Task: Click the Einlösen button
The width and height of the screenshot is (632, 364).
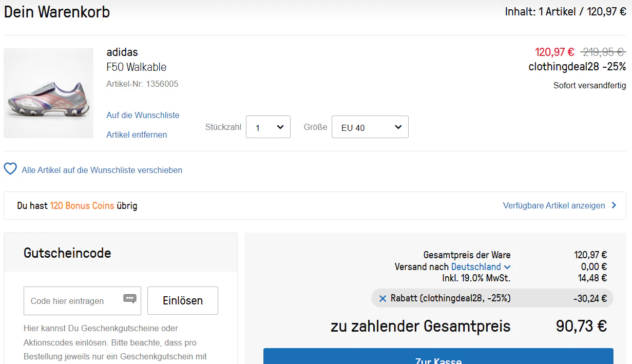Action: pos(183,300)
